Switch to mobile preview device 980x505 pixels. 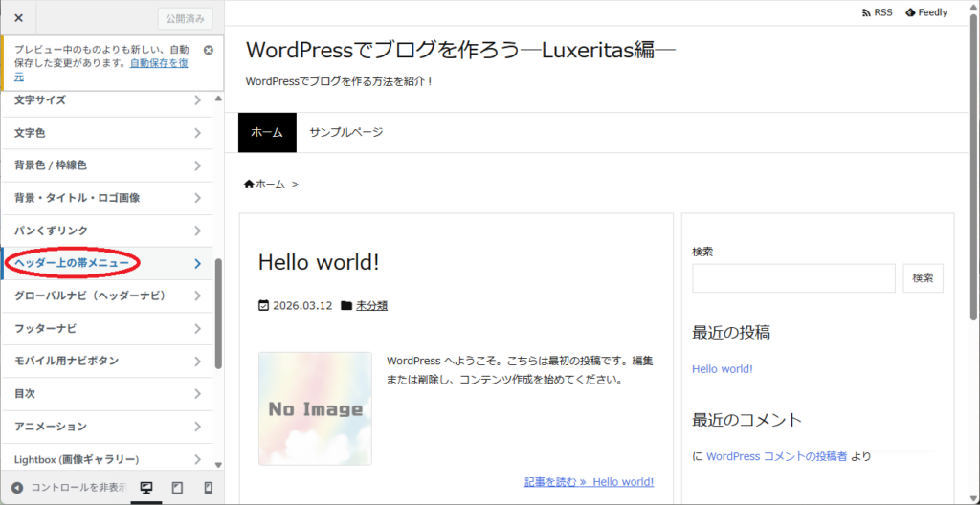(x=209, y=488)
